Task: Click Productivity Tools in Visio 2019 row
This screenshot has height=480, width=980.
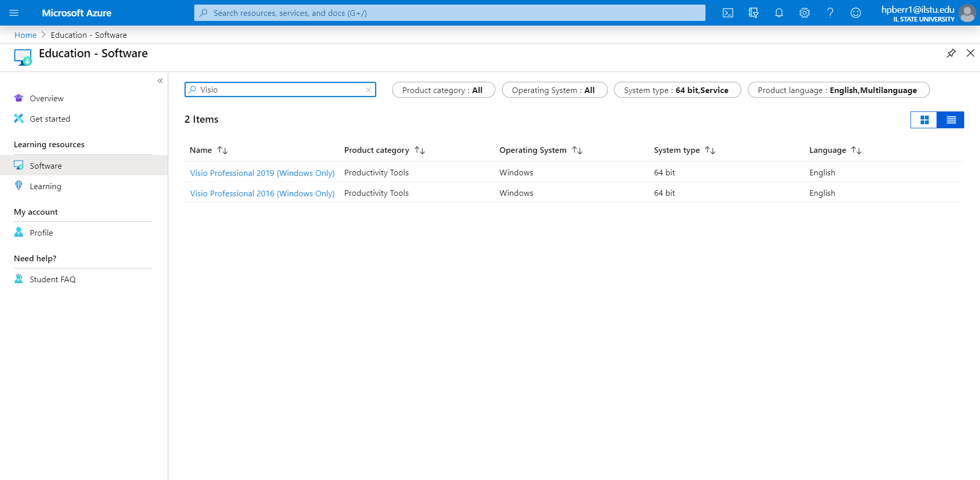Action: click(377, 173)
